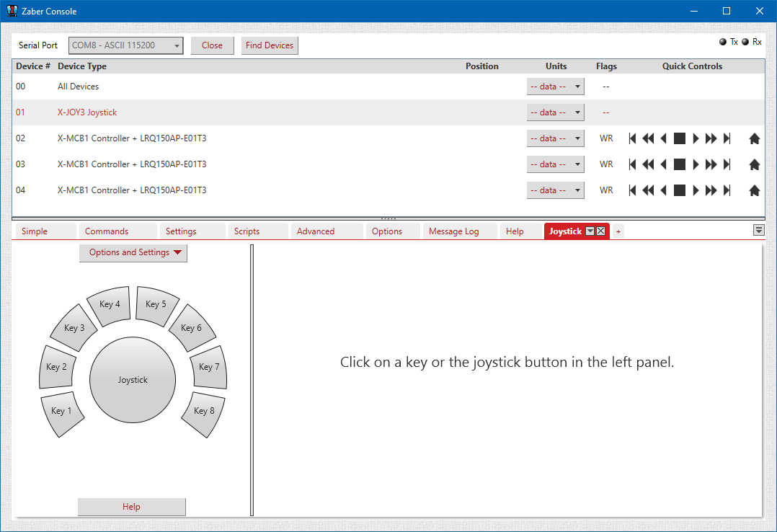Home device 02 with house icon
The width and height of the screenshot is (777, 532).
click(754, 138)
